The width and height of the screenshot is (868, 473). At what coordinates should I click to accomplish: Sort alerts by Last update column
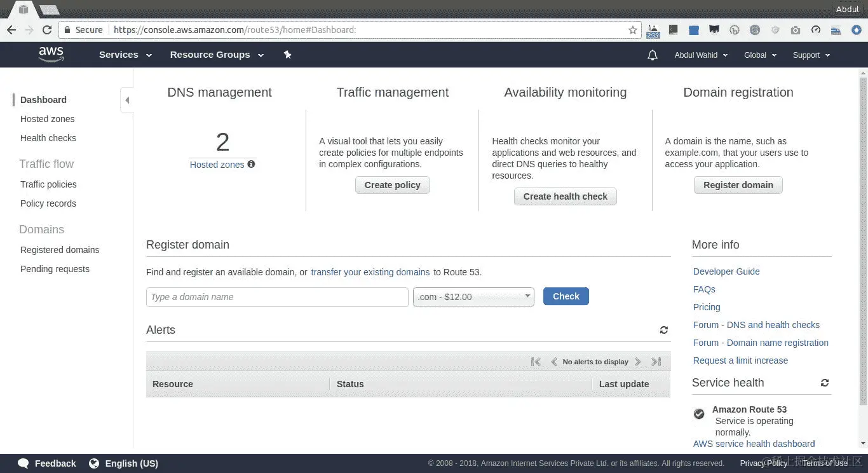[631, 384]
